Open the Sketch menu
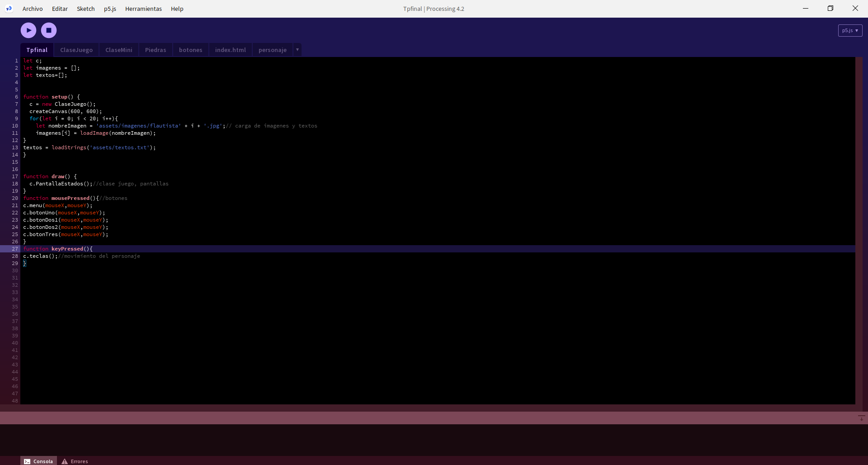Viewport: 868px width, 465px height. [x=86, y=9]
